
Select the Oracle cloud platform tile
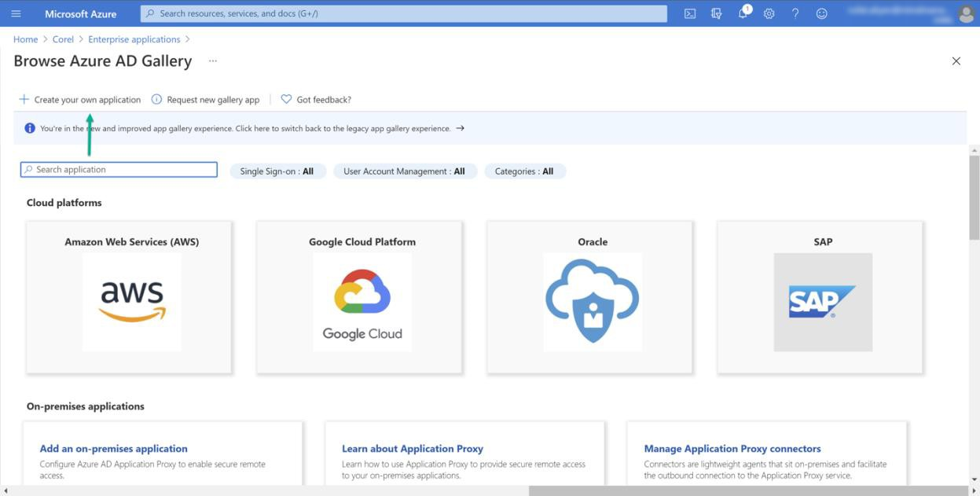coord(589,297)
